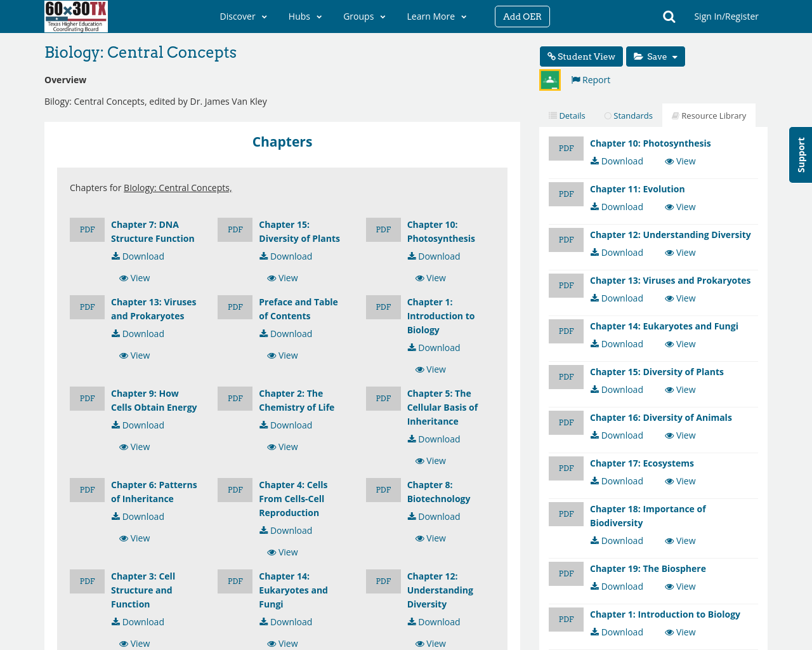Expand the Learn More menu

[x=436, y=17]
